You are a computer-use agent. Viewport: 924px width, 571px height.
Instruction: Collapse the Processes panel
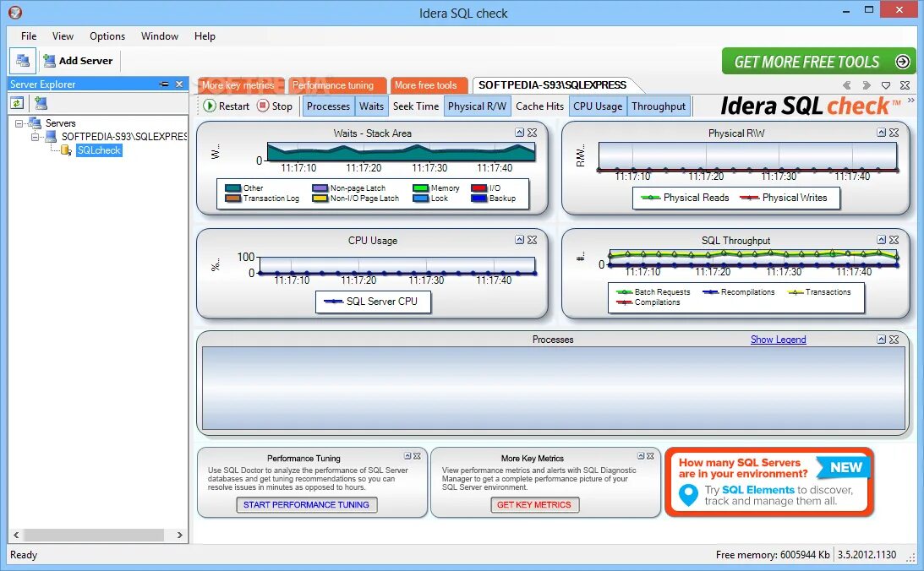click(881, 339)
